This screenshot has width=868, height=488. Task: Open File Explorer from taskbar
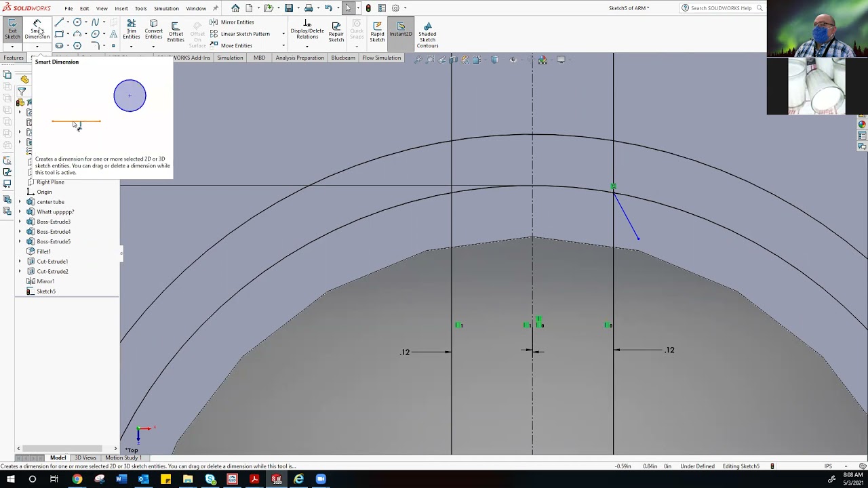(x=188, y=479)
